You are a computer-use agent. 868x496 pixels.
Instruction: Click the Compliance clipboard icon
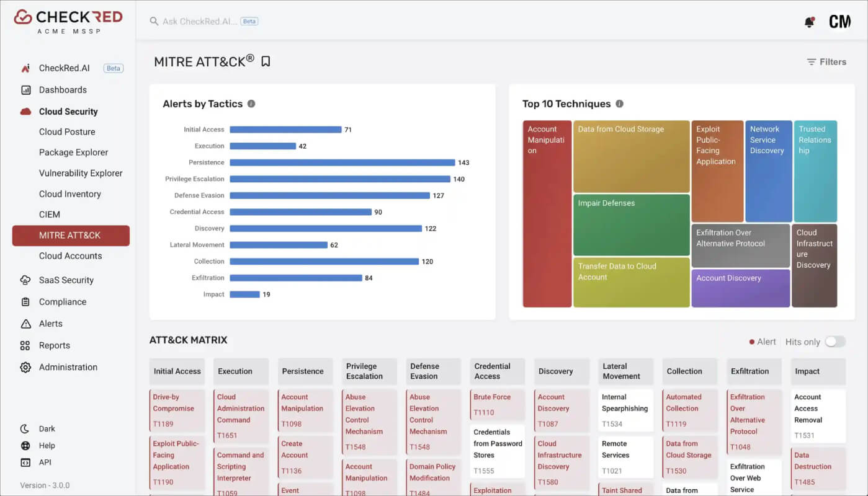coord(25,302)
